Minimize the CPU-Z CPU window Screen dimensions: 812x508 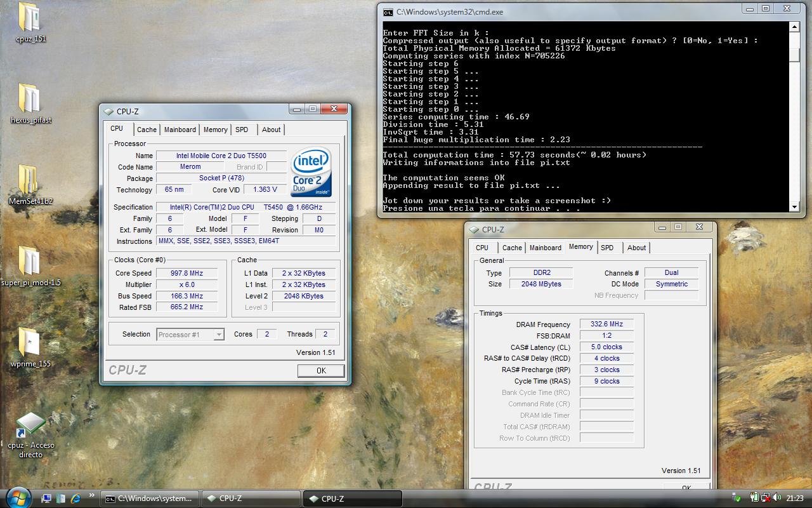click(x=296, y=109)
